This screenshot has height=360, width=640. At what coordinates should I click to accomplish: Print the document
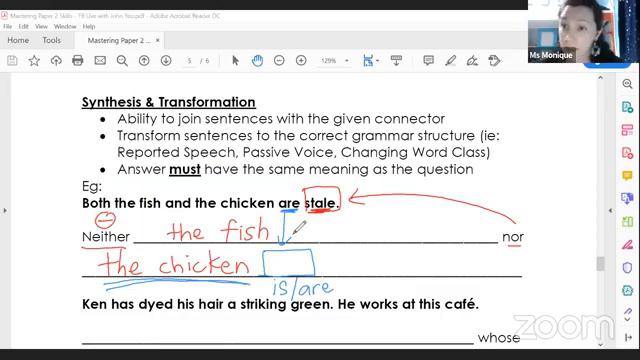(78, 61)
